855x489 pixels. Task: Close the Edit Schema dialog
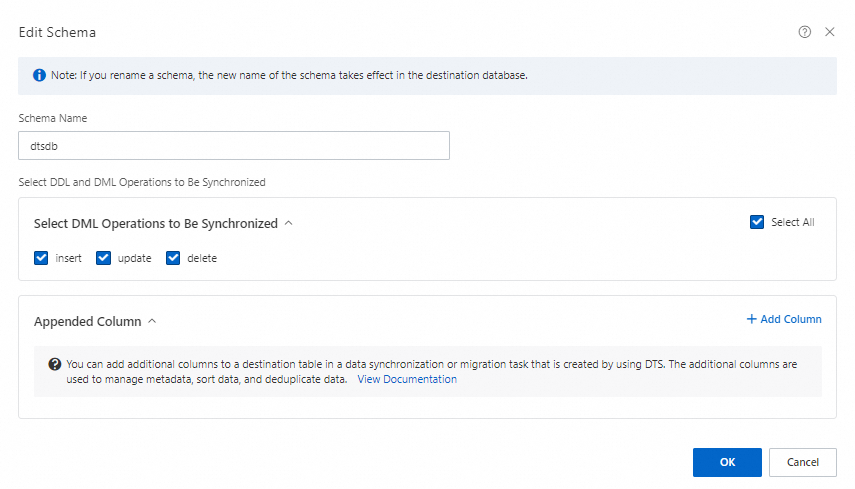tap(829, 32)
